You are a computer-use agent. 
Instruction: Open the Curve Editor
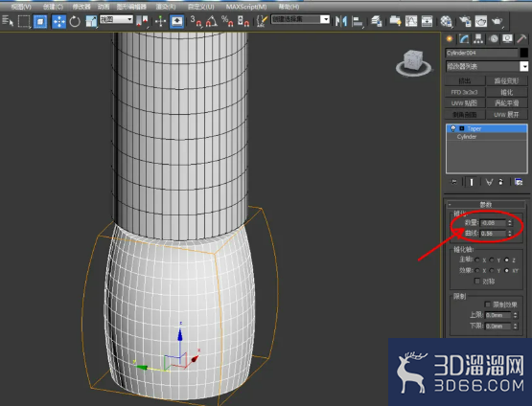411,21
